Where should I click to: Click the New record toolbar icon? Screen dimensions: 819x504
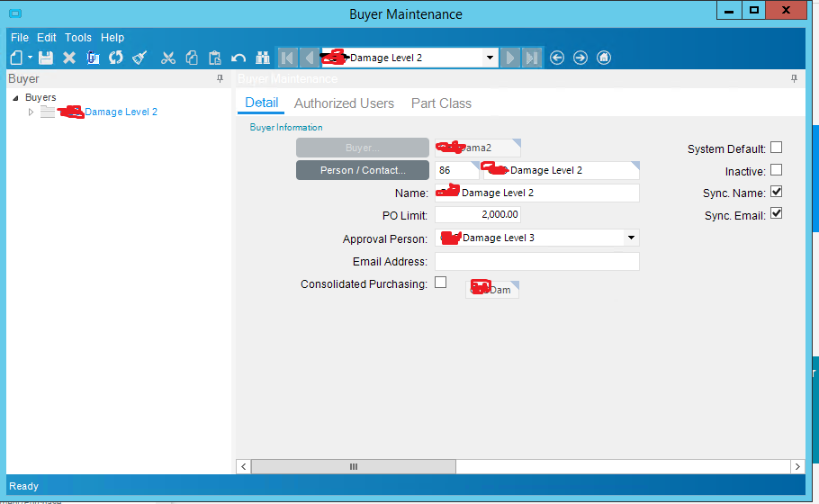click(16, 58)
